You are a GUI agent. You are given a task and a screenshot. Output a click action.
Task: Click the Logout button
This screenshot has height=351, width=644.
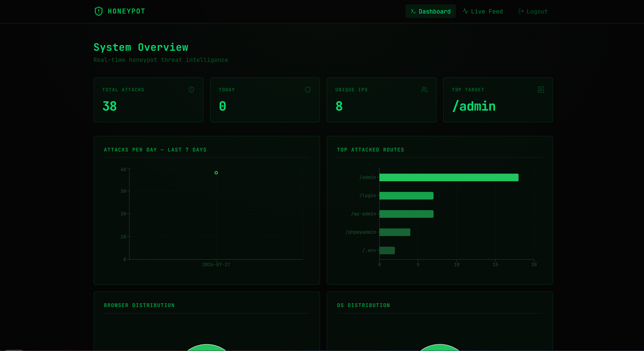pyautogui.click(x=533, y=11)
